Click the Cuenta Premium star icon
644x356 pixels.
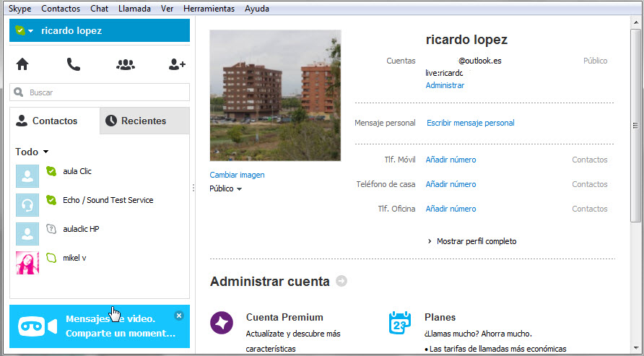pyautogui.click(x=222, y=323)
